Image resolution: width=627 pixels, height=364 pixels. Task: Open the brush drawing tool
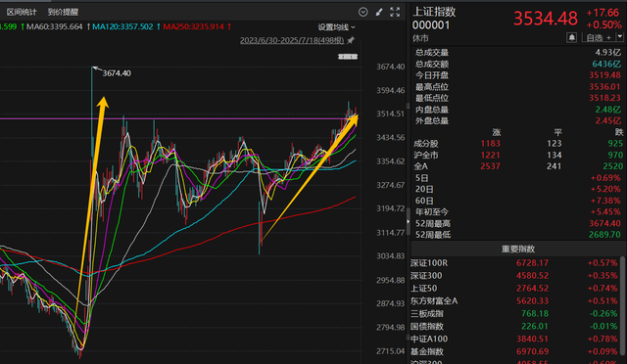379,12
